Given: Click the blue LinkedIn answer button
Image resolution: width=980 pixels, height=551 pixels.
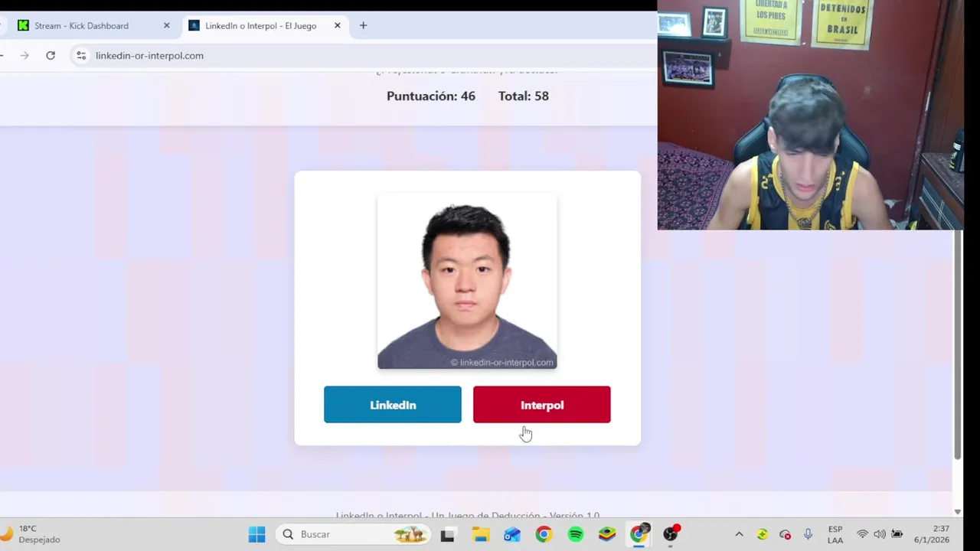Looking at the screenshot, I should [x=393, y=404].
